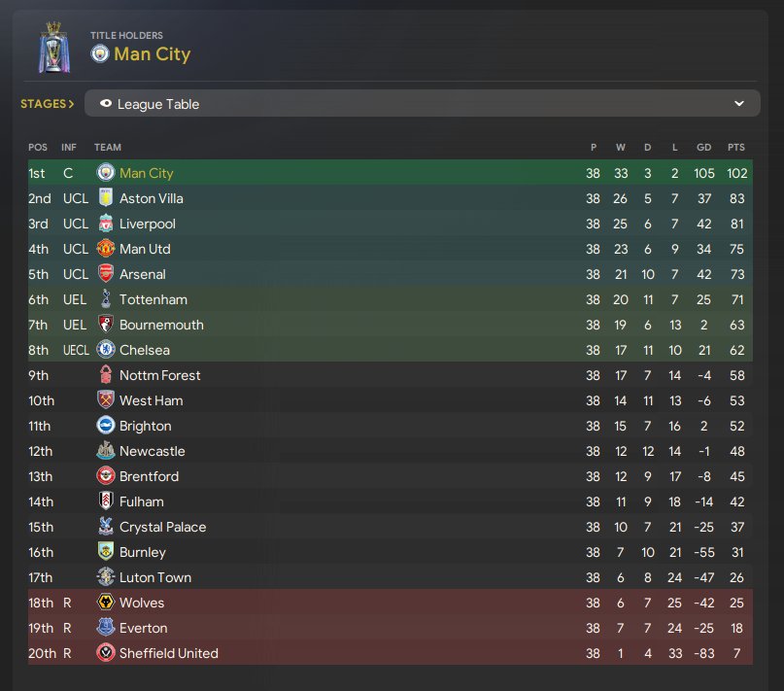The width and height of the screenshot is (784, 691).
Task: Sort by POS column header
Action: coord(38,148)
